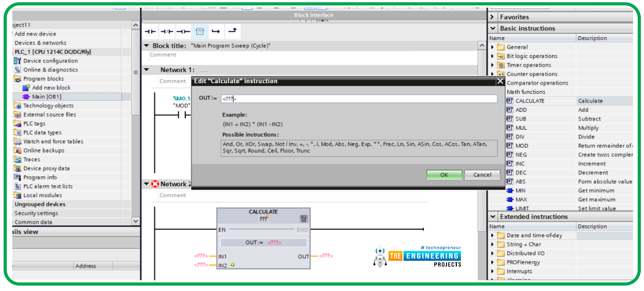
Task: Close the Edit Calculate instruction dialog
Action: [500, 81]
